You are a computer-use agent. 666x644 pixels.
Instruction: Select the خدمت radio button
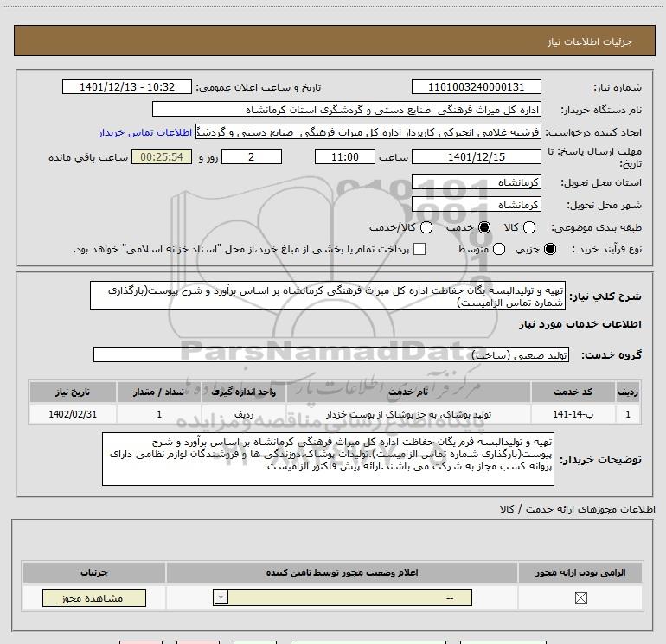(483, 227)
